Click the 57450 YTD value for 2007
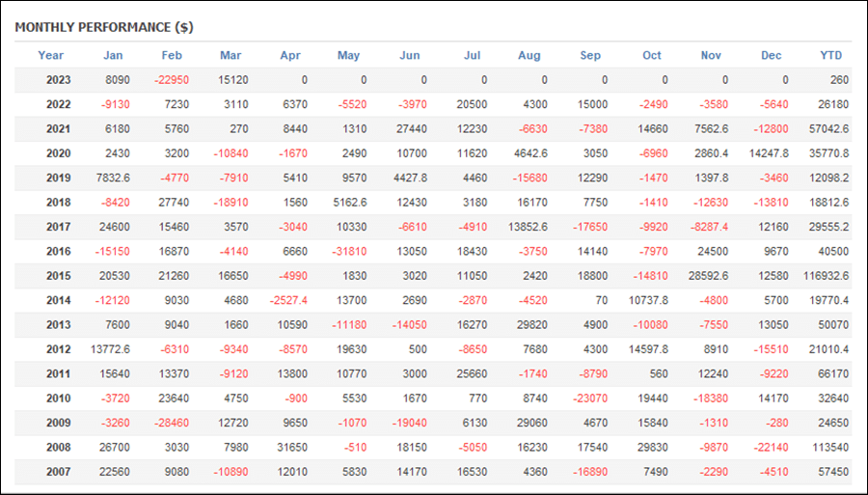The height and width of the screenshot is (495, 868). [x=833, y=472]
